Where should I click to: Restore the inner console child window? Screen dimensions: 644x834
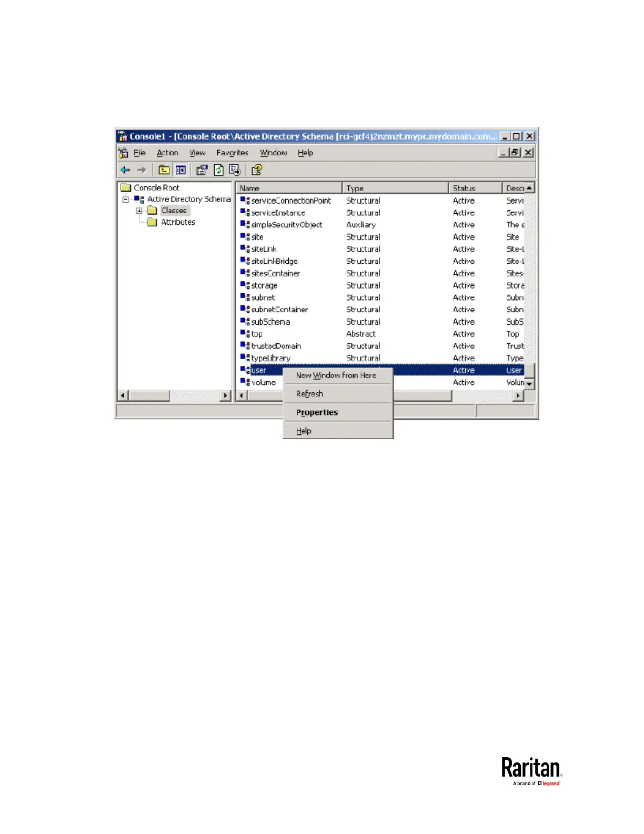[516, 153]
